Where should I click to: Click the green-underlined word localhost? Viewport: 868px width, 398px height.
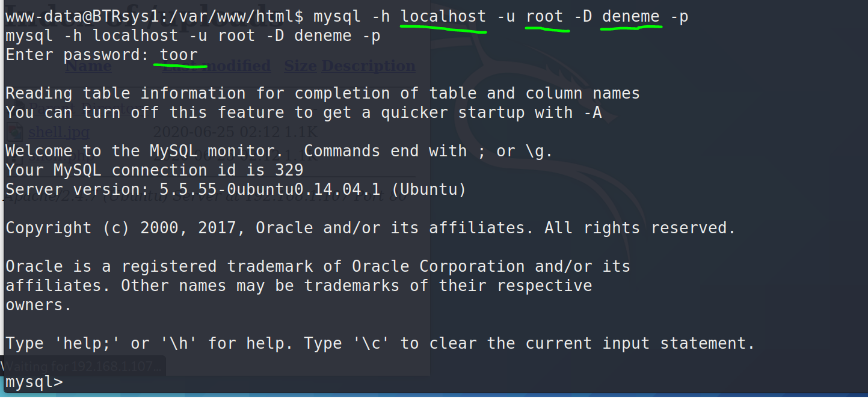[443, 17]
